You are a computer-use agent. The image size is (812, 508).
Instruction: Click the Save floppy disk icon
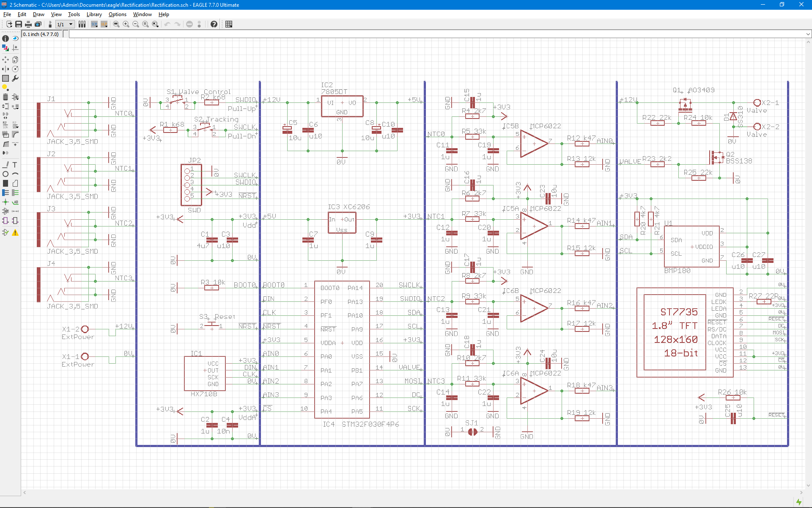coord(19,24)
